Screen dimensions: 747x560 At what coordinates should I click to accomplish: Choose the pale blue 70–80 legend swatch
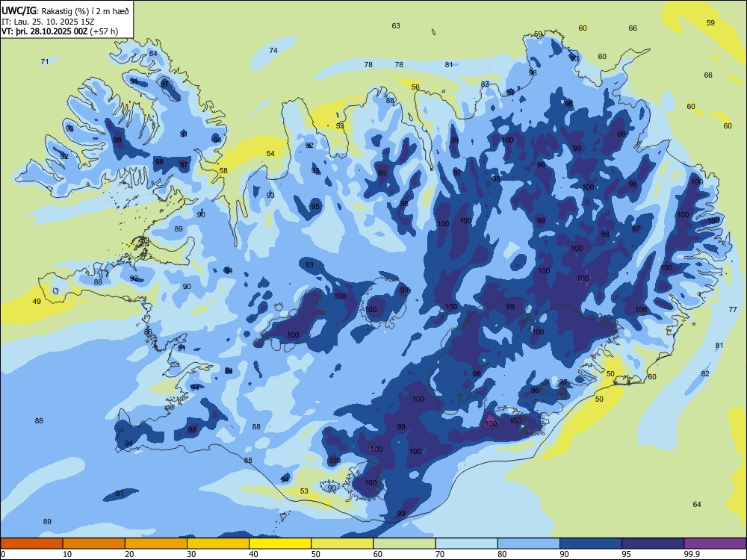point(466,544)
